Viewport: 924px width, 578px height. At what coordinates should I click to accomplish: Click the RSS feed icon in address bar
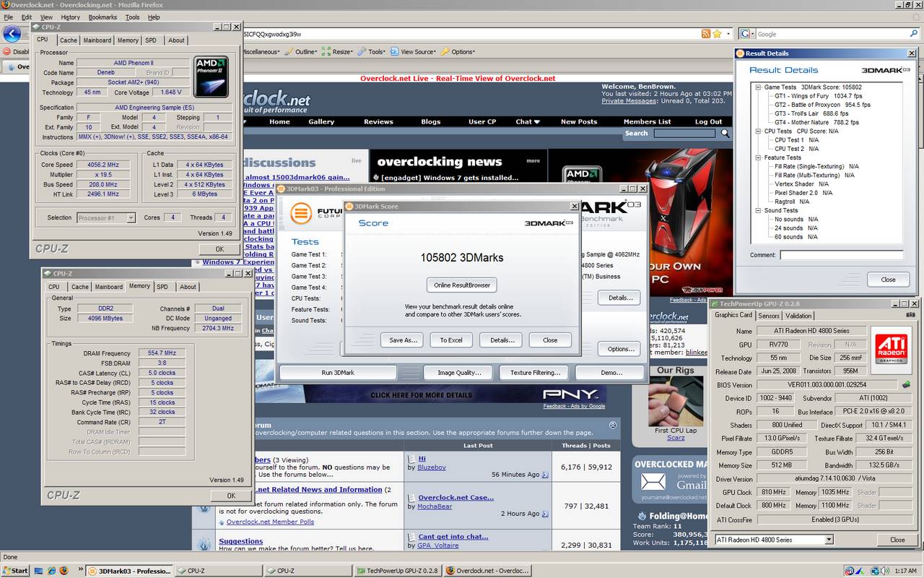click(x=706, y=34)
